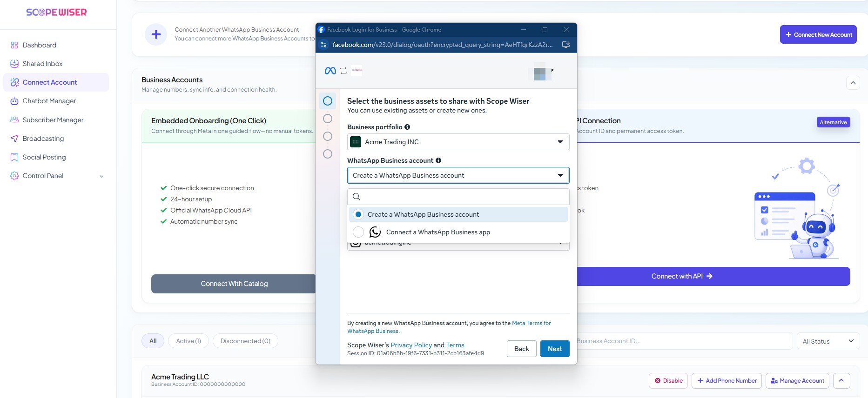Open Scope Wiser's Privacy Policy link
The image size is (868, 398).
pyautogui.click(x=411, y=345)
